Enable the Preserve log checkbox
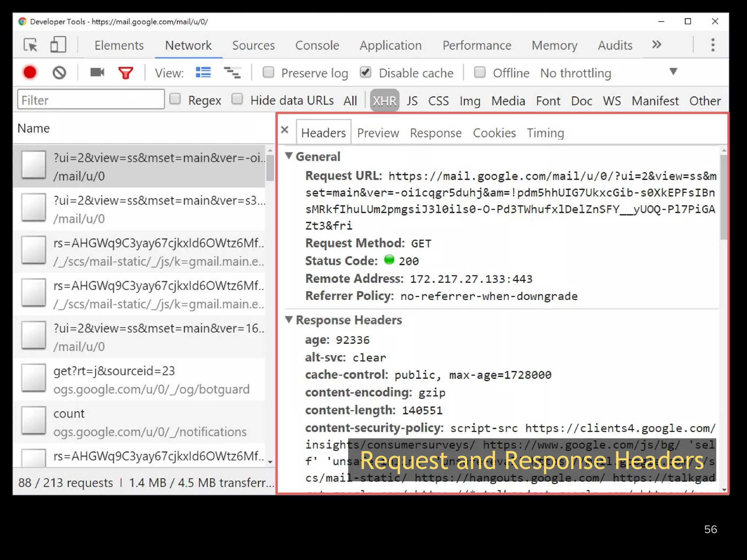747x560 pixels. 268,72
